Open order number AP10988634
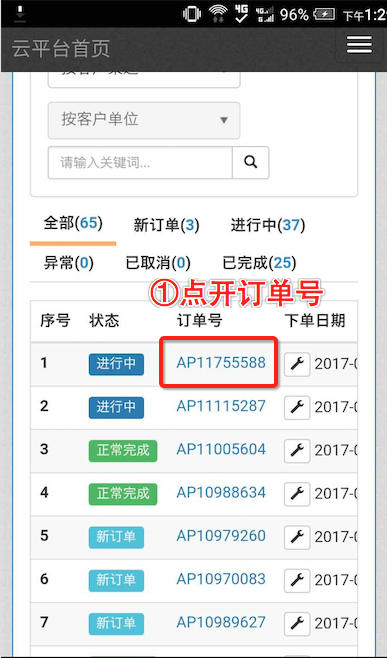Image resolution: width=387 pixels, height=658 pixels. (x=221, y=492)
